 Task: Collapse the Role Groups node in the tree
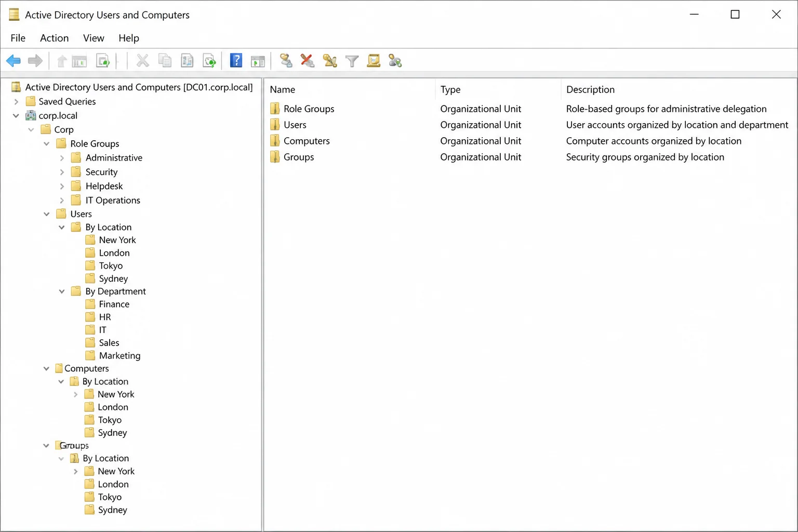pyautogui.click(x=47, y=143)
